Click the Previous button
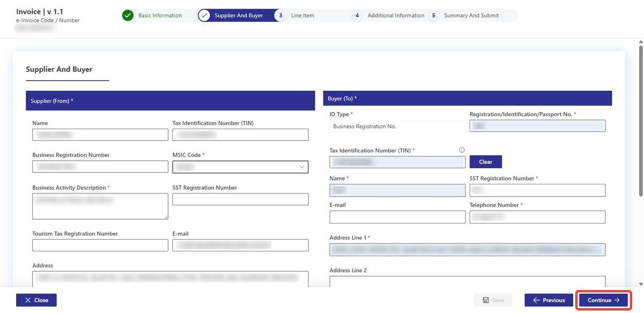This screenshot has width=644, height=313. tap(549, 300)
